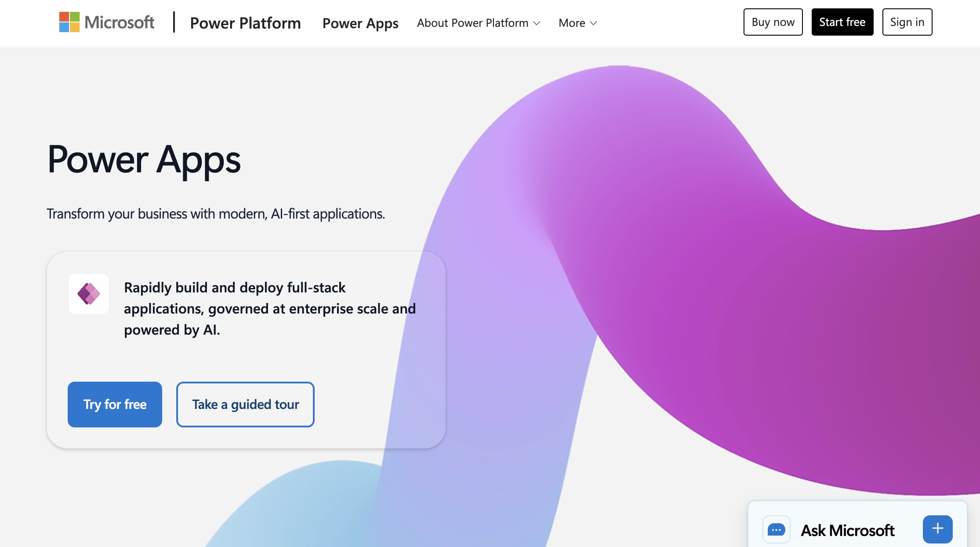Screen dimensions: 980x547
Task: Click the Sign in button
Action: point(907,22)
